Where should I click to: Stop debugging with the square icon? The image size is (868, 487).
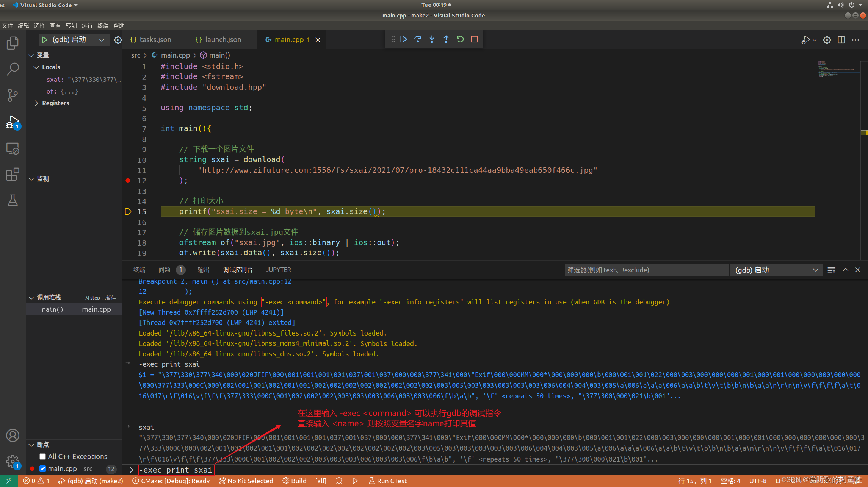click(x=474, y=39)
